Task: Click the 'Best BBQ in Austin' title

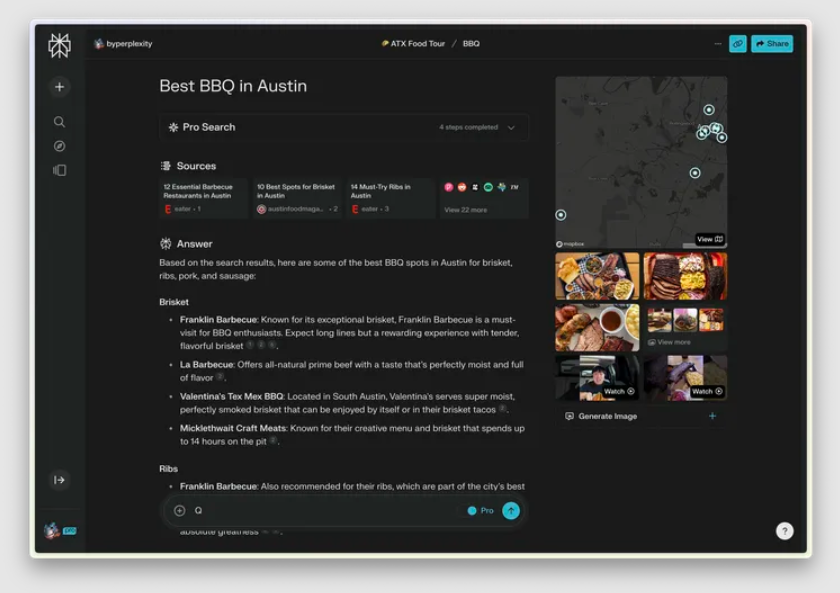Action: click(x=233, y=86)
